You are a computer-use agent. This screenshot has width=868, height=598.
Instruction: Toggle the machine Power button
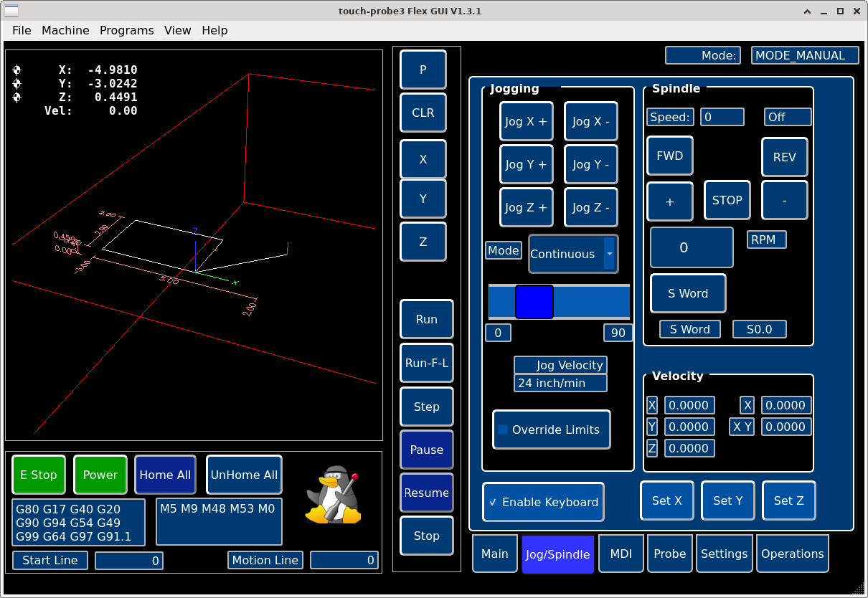100,475
